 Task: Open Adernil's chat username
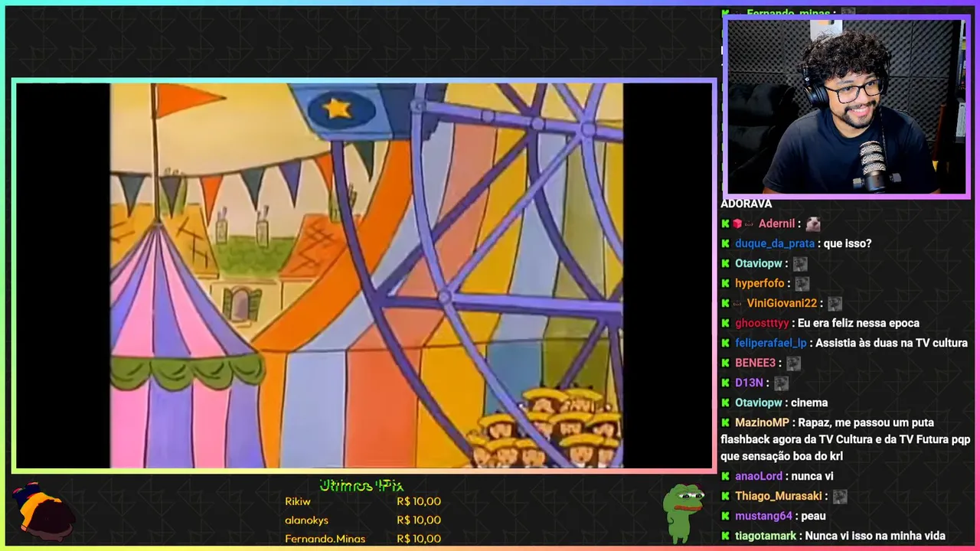click(x=776, y=223)
